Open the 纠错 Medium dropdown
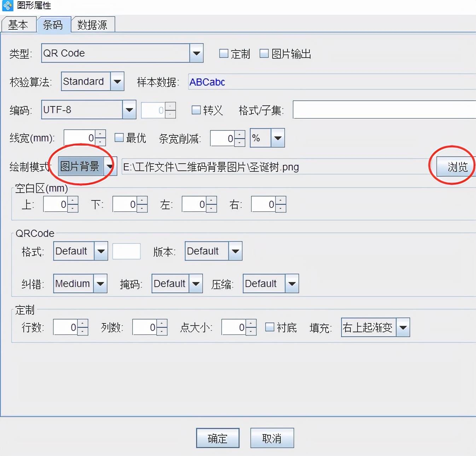 (100, 283)
